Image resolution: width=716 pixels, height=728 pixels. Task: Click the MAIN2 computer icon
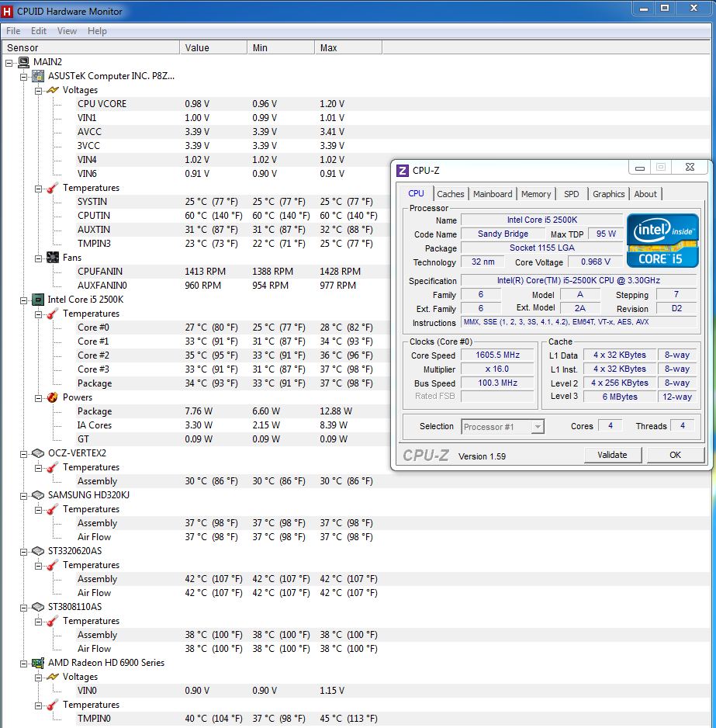[x=24, y=62]
